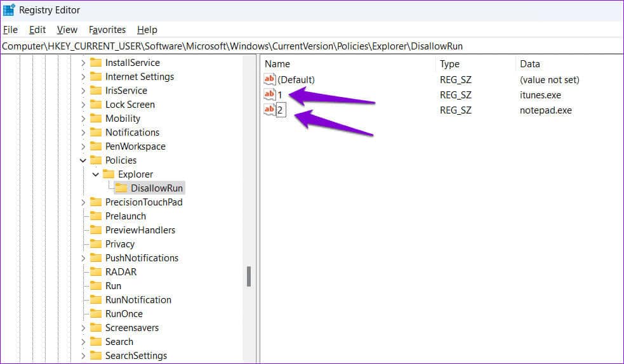Select the IrisService folder icon
This screenshot has width=624, height=364.
click(x=96, y=90)
